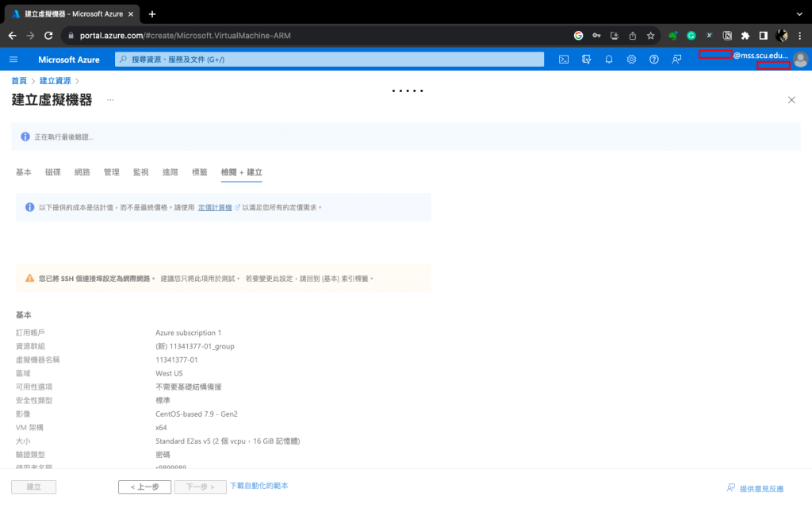Click the Notion extension icon
Image resolution: width=812 pixels, height=508 pixels.
728,36
